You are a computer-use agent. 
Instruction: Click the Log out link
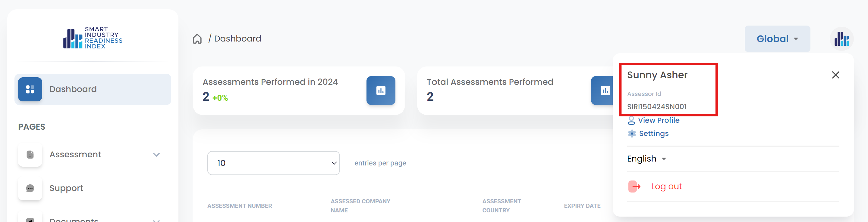(x=666, y=186)
